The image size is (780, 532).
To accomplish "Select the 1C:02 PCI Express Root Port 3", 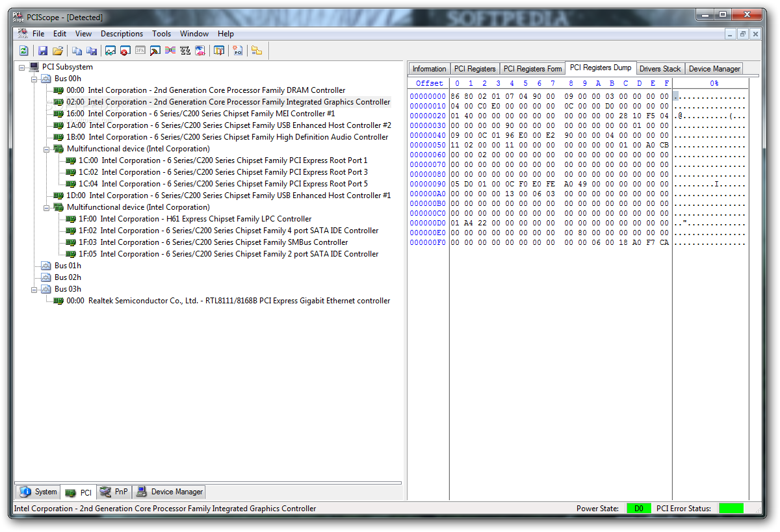I will [x=223, y=172].
